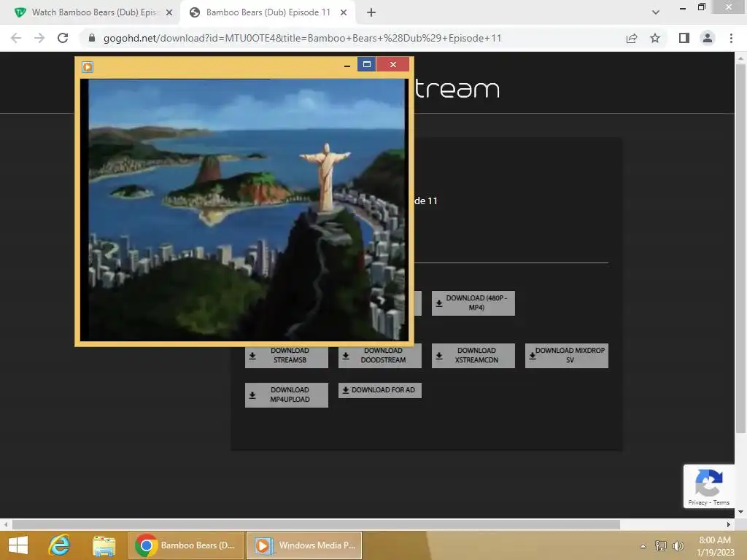The image size is (747, 560).
Task: Bookmark this page with the star icon
Action: coord(655,38)
